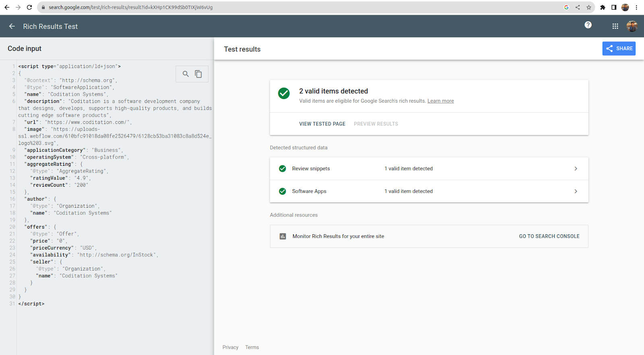Click the "operatingSystem" code line

76,157
